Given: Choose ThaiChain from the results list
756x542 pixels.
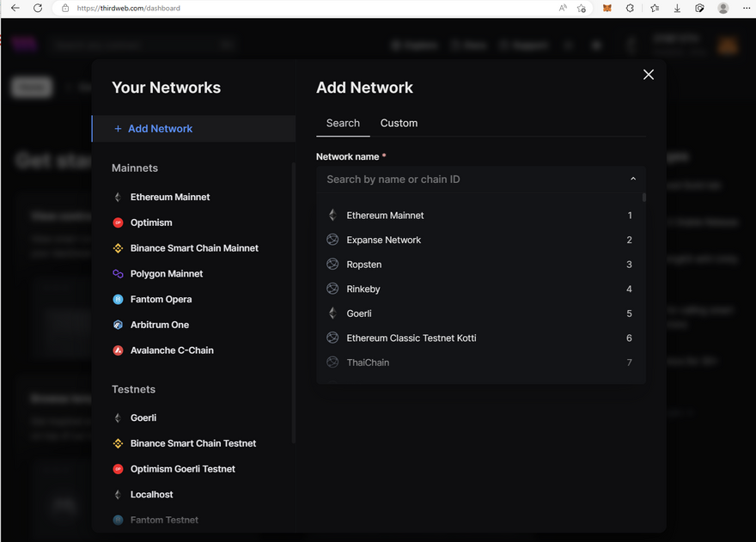Looking at the screenshot, I should pos(479,362).
